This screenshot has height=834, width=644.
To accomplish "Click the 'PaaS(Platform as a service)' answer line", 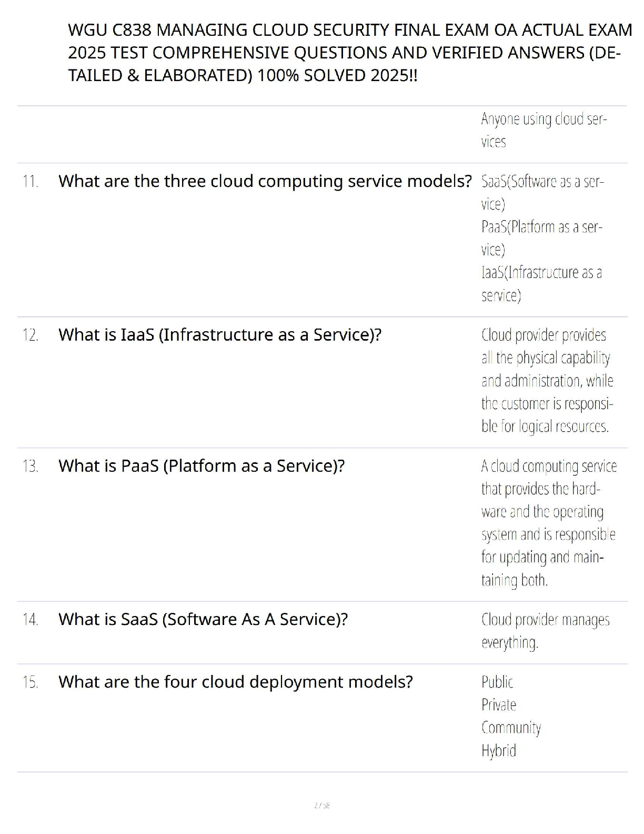I will tap(541, 238).
